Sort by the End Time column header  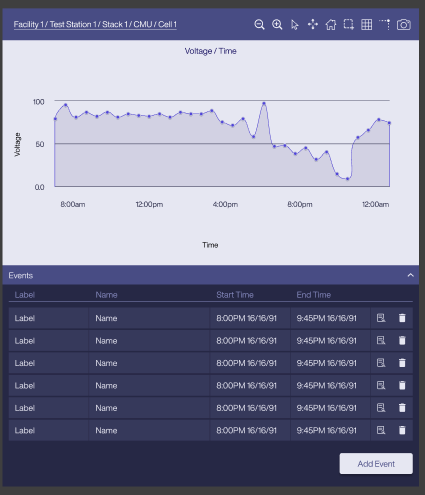[314, 295]
